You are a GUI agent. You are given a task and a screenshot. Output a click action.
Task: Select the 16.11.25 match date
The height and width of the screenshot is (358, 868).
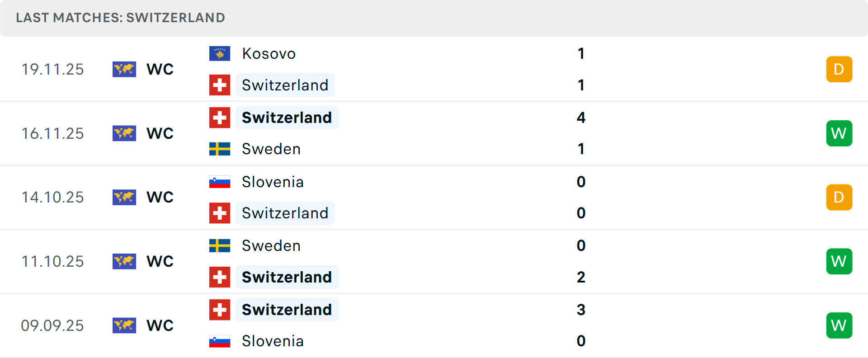[53, 133]
